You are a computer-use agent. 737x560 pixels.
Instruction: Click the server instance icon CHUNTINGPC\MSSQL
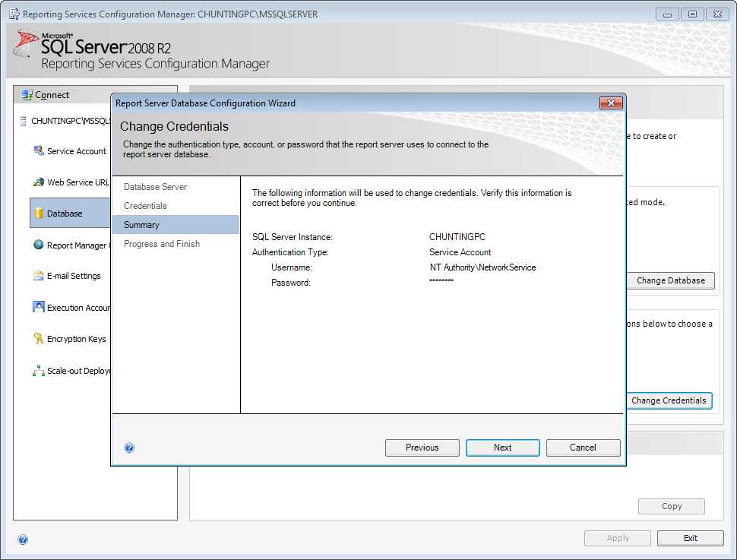pos(23,121)
